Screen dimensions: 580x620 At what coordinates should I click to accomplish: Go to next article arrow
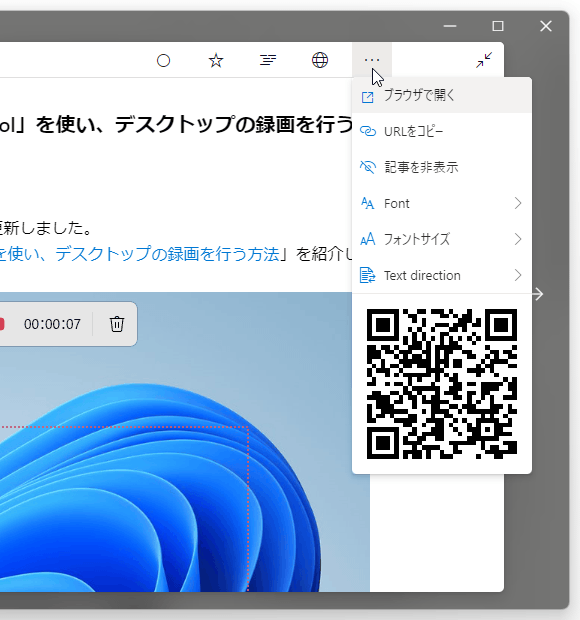tap(538, 294)
